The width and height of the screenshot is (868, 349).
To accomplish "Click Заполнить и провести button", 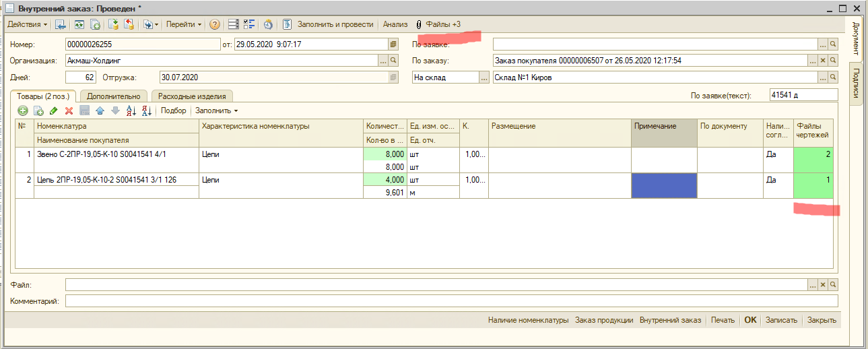I will pos(334,24).
